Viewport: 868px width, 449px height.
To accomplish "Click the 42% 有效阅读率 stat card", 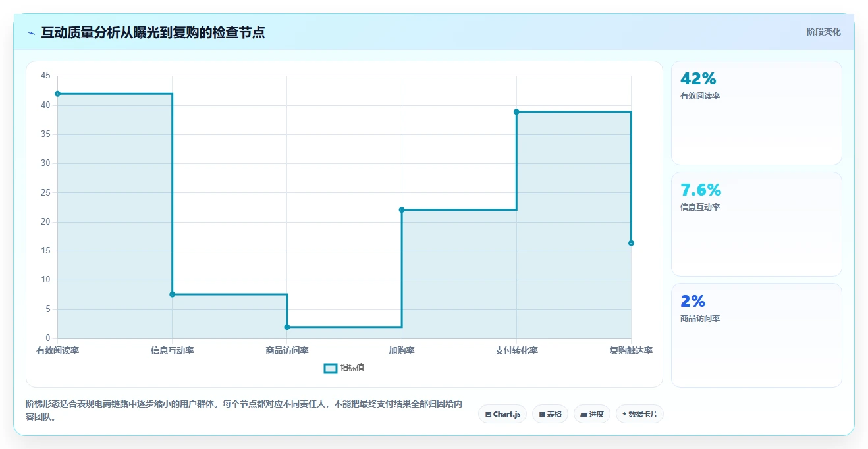I will pyautogui.click(x=756, y=113).
